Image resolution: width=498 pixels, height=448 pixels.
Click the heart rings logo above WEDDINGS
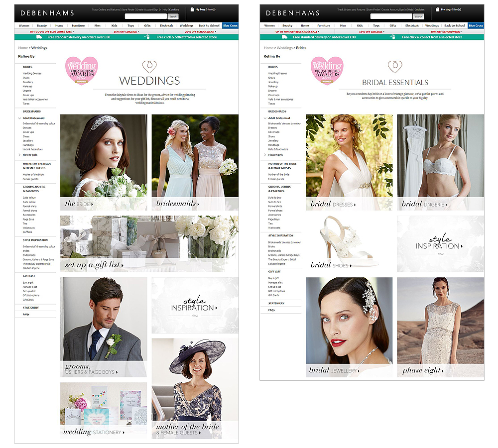coord(149,66)
